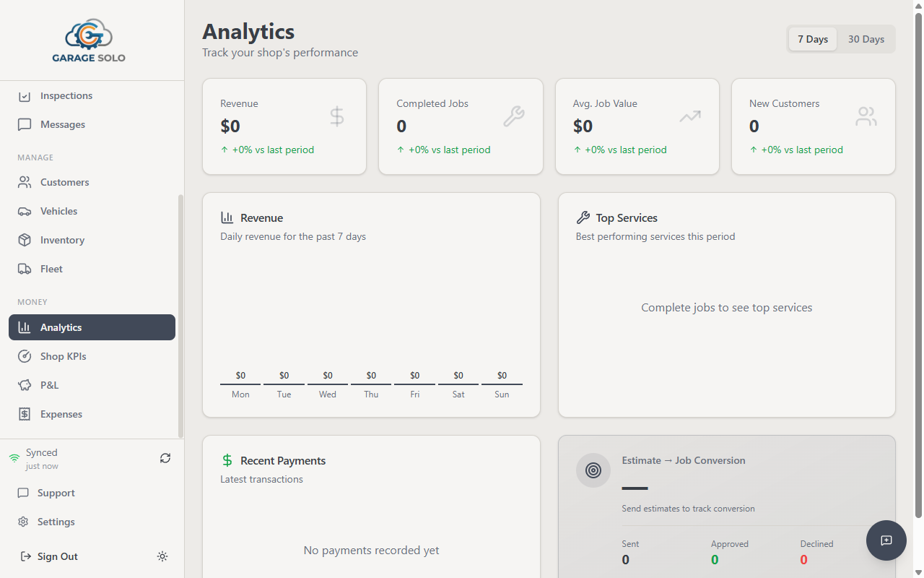This screenshot has height=578, width=924.
Task: Click the Vehicles car icon
Action: coord(25,211)
